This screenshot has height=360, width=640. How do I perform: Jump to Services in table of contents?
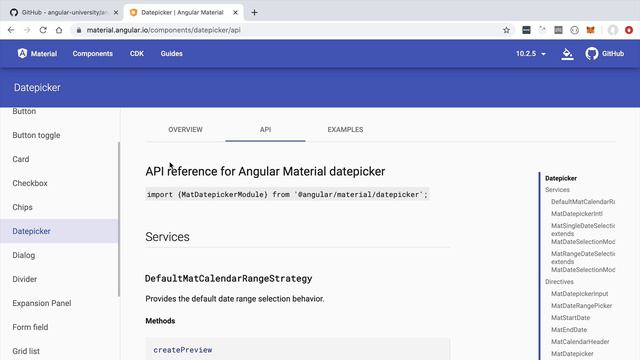coord(557,190)
